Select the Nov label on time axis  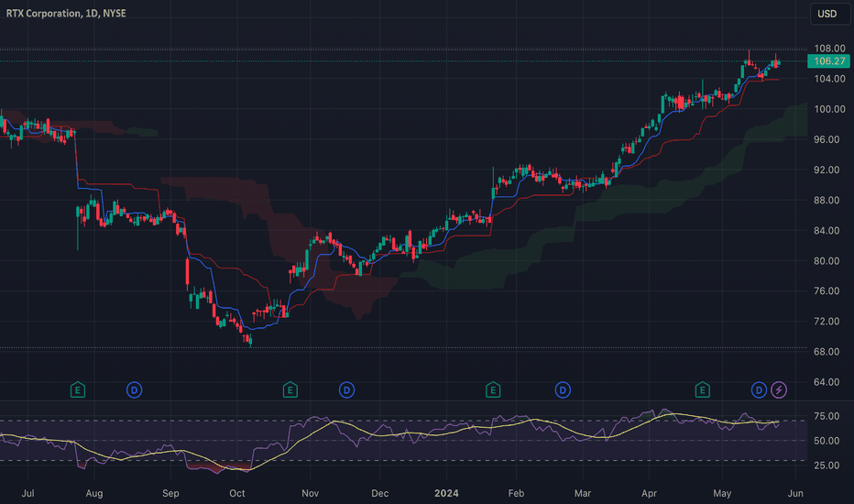coord(310,493)
